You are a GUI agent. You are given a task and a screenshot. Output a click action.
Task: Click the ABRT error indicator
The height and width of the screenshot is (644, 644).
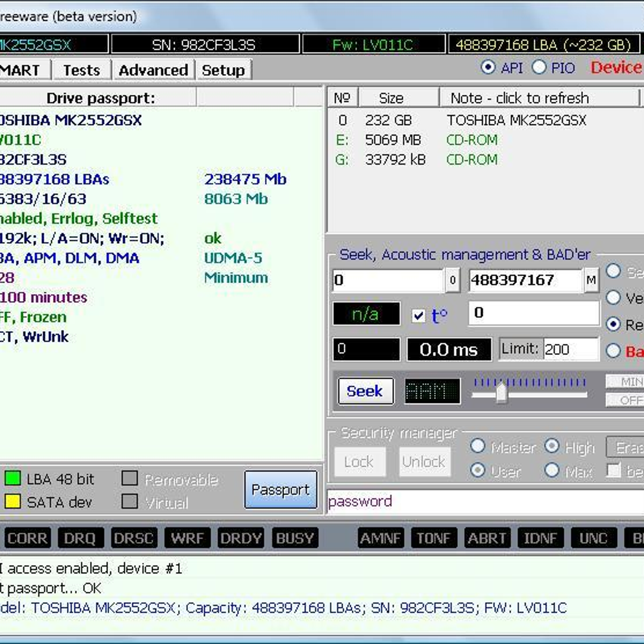tap(487, 538)
